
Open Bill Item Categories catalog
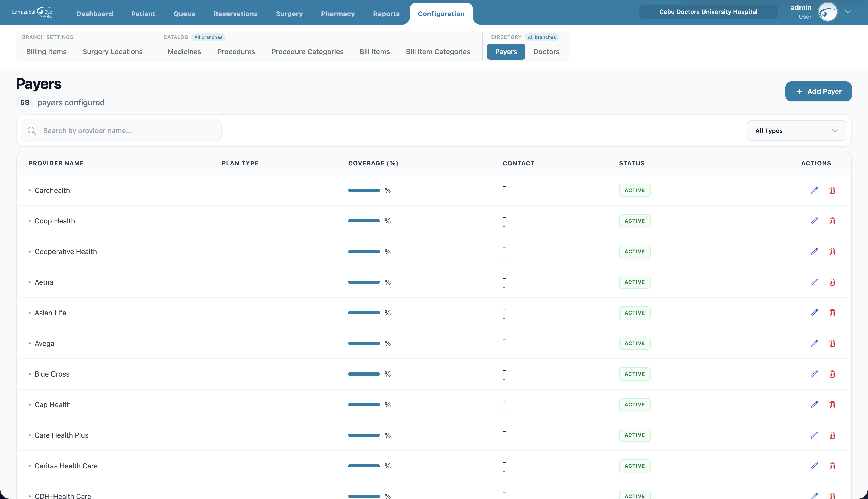438,52
